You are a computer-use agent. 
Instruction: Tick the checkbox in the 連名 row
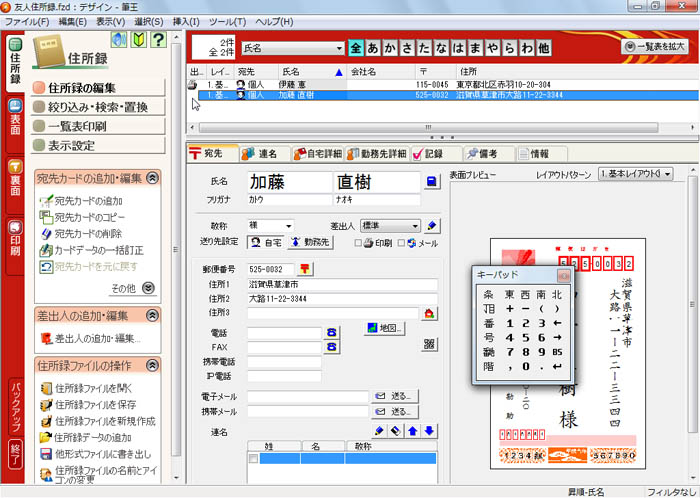(254, 459)
